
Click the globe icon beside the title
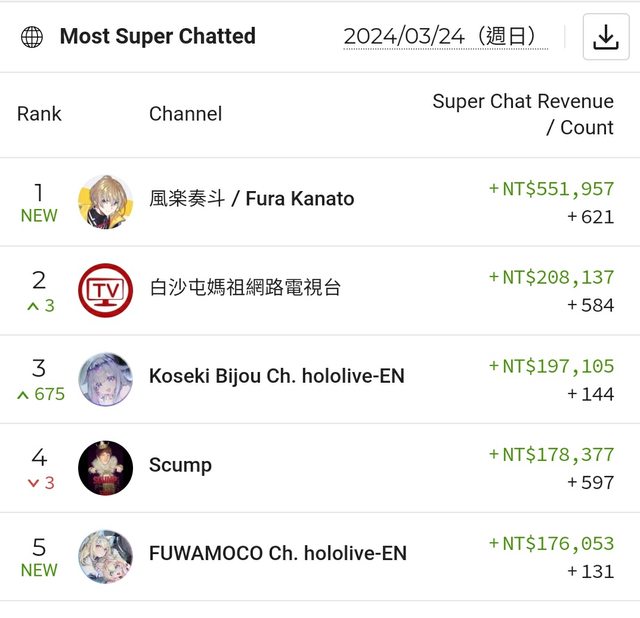[x=32, y=37]
